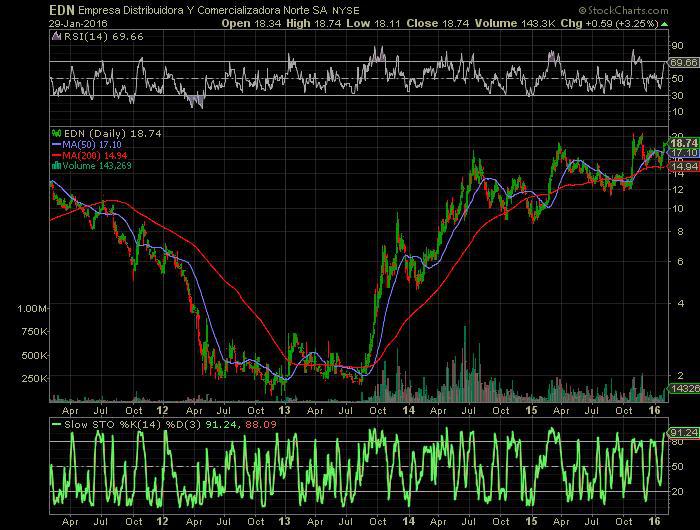The height and width of the screenshot is (530, 700).
Task: Click the 30 level on the RSI axis
Action: (x=677, y=96)
